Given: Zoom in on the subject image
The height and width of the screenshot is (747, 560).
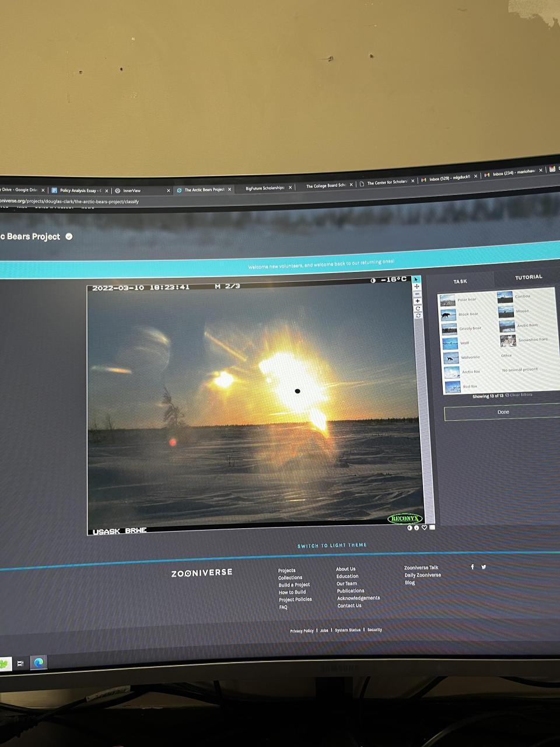Looking at the screenshot, I should coord(418,301).
